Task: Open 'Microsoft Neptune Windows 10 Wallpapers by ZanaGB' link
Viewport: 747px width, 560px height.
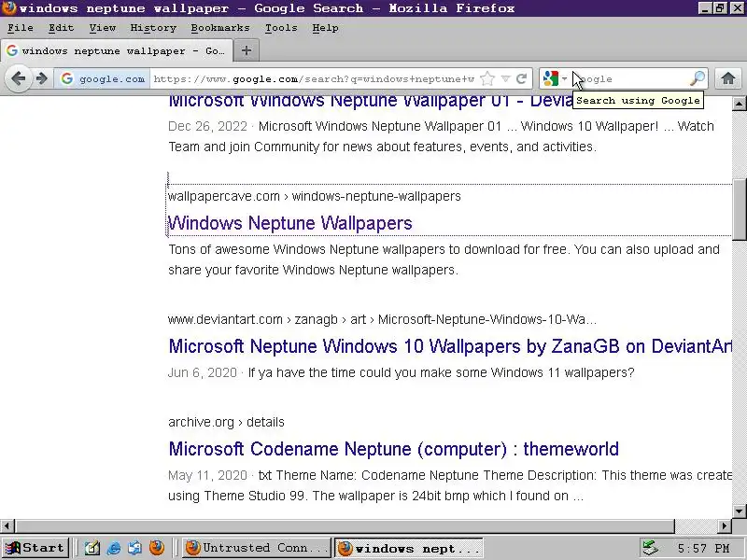Action: coord(450,346)
